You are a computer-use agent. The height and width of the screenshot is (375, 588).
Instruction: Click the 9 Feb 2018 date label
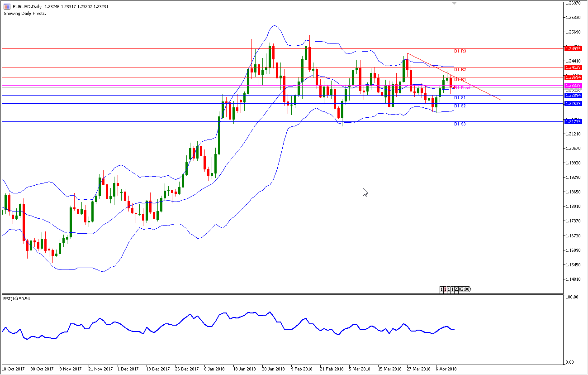[x=302, y=369]
